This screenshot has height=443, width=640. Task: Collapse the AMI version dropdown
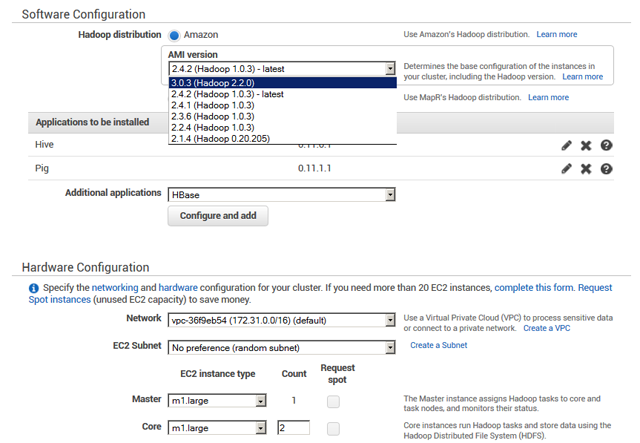pyautogui.click(x=390, y=69)
